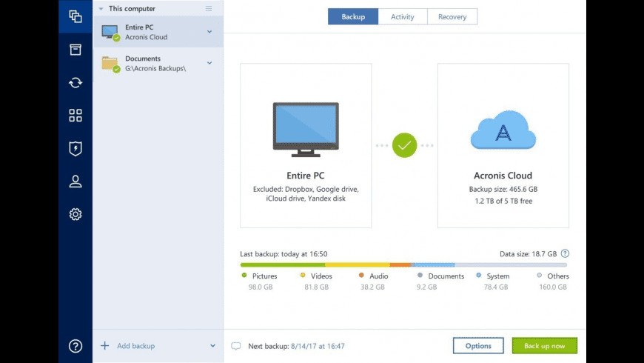
Task: Click the Documents folder icon in backup list
Action: point(110,64)
